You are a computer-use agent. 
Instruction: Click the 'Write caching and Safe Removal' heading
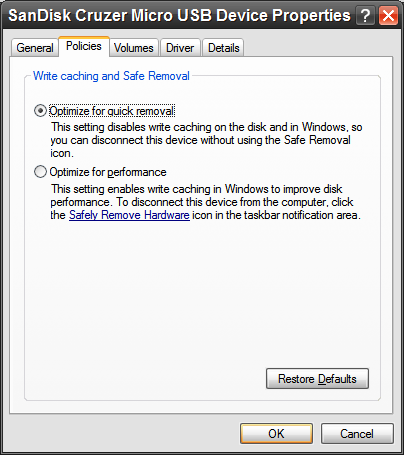[111, 76]
